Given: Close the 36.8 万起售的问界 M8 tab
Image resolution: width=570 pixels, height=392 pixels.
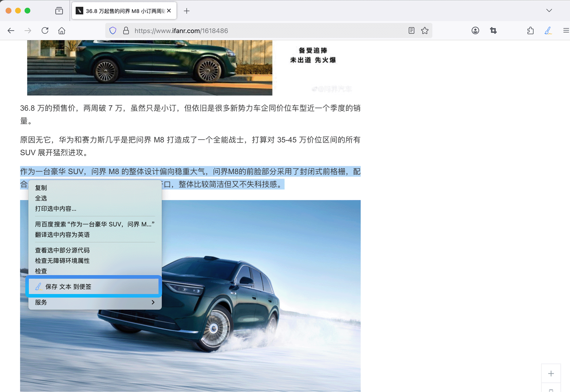Looking at the screenshot, I should click(x=169, y=11).
